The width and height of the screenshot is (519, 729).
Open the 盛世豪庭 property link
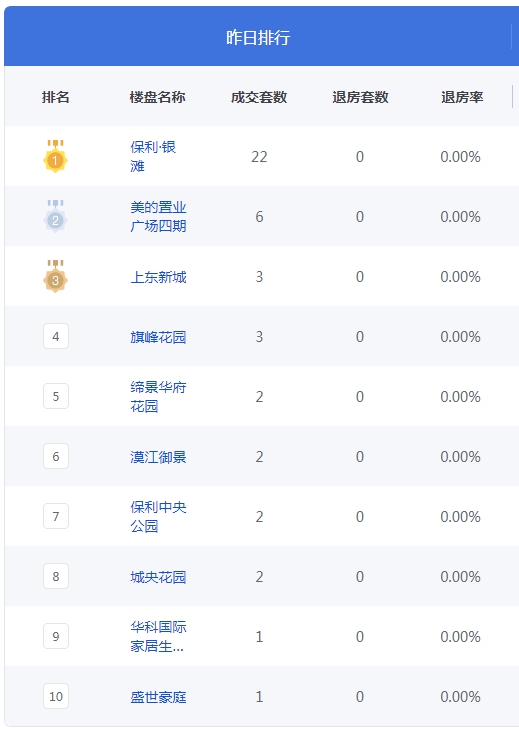(158, 697)
